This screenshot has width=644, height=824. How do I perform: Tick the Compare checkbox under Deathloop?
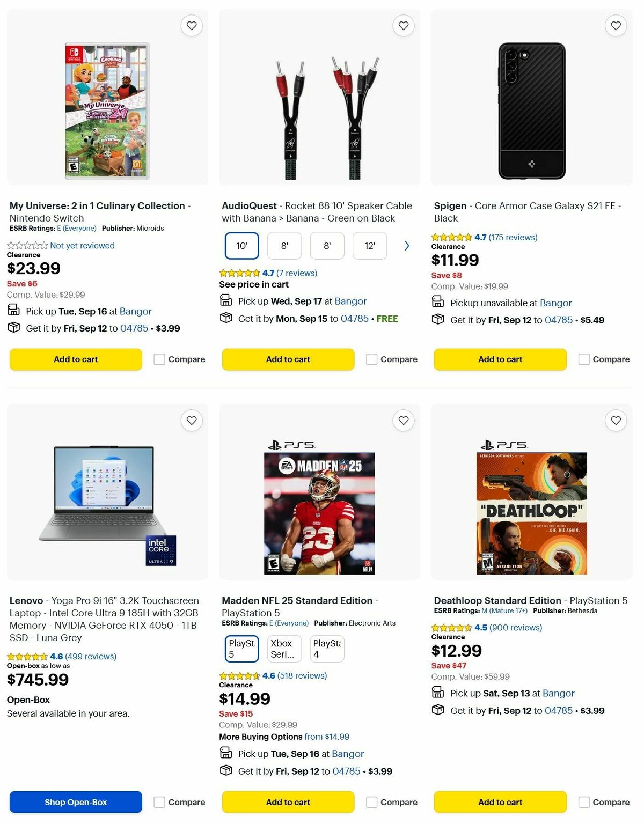pos(583,802)
